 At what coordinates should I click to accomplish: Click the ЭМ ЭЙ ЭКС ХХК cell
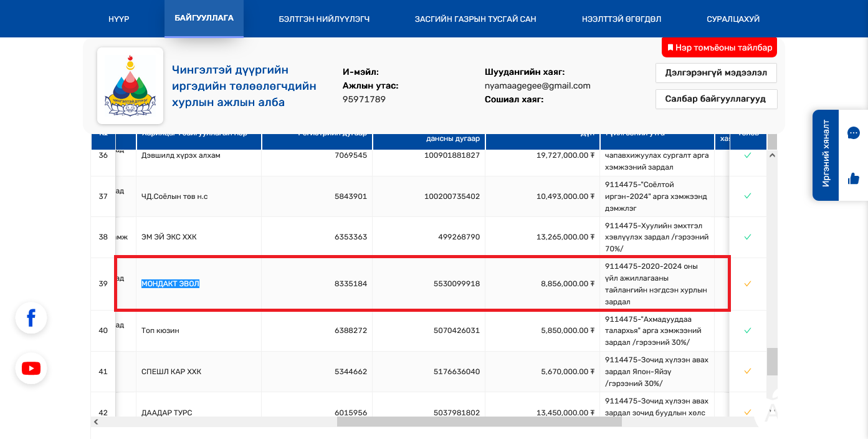pos(169,237)
